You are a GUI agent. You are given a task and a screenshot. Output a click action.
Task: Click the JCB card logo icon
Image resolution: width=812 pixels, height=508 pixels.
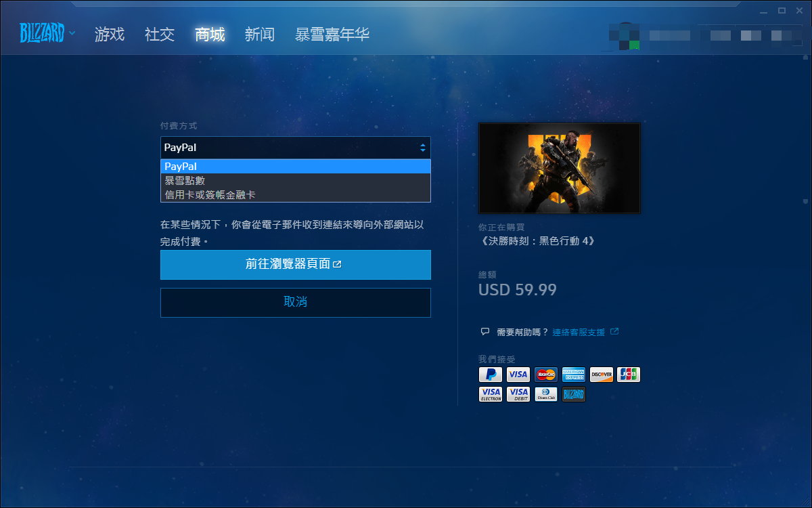pos(629,375)
